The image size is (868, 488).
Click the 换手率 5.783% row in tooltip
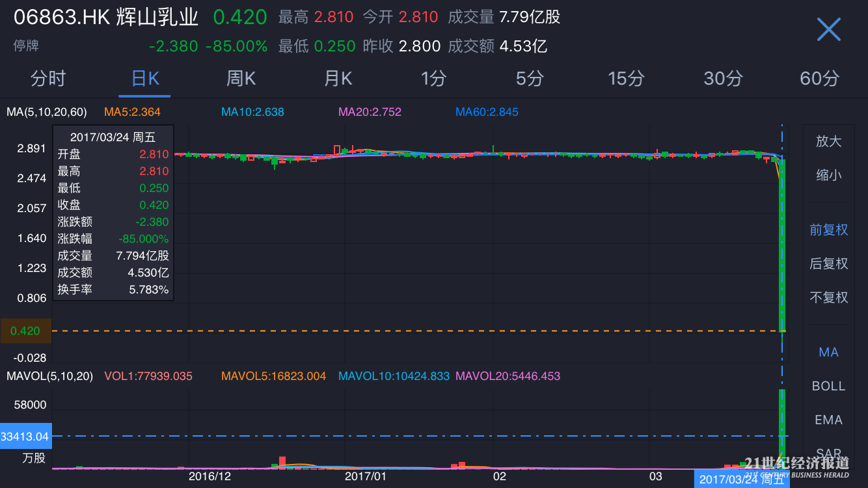click(x=113, y=290)
